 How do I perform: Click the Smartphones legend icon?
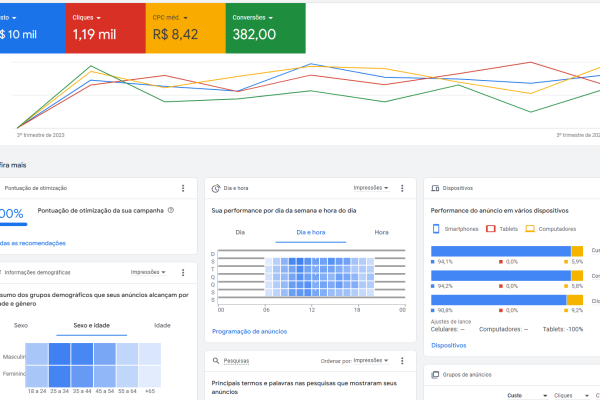[x=436, y=229]
